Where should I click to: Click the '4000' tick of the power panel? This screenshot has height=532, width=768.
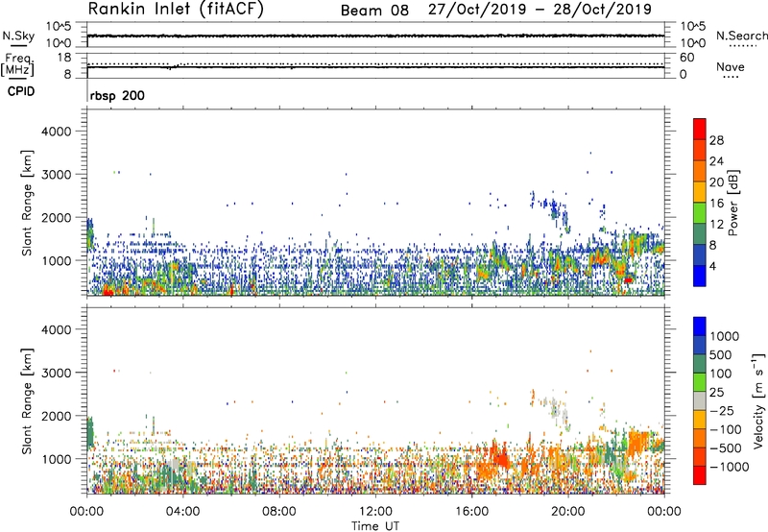[x=56, y=132]
